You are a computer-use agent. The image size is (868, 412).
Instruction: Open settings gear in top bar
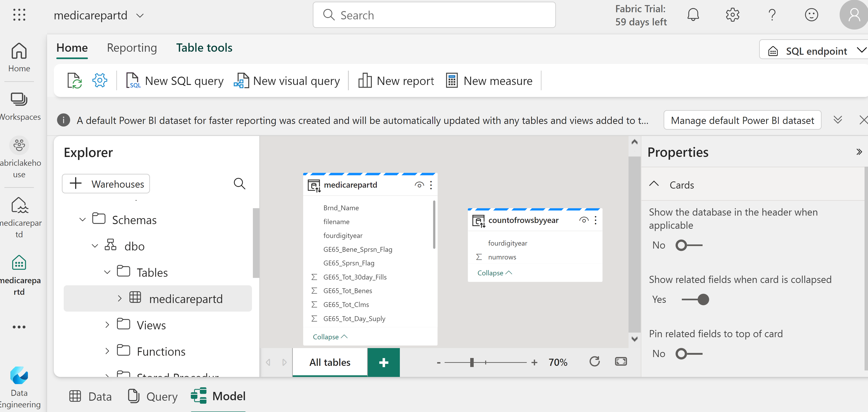(733, 15)
